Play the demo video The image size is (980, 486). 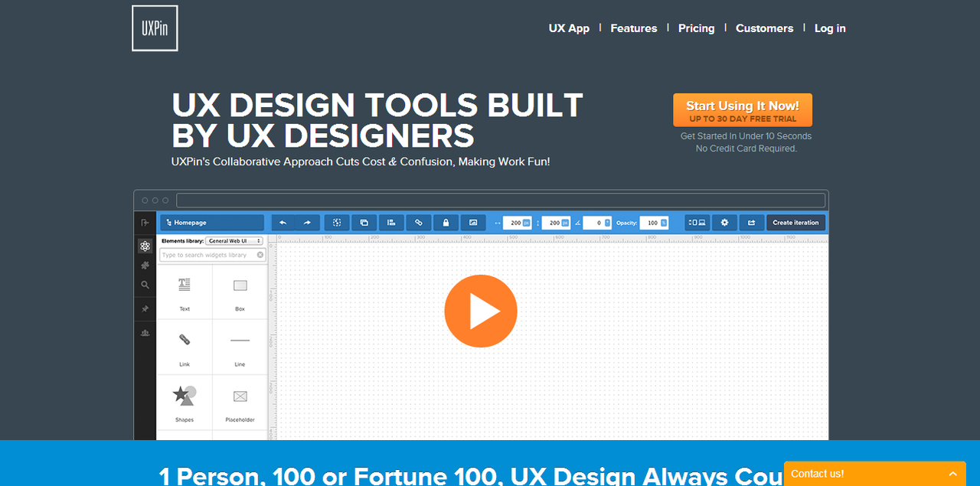click(x=481, y=311)
